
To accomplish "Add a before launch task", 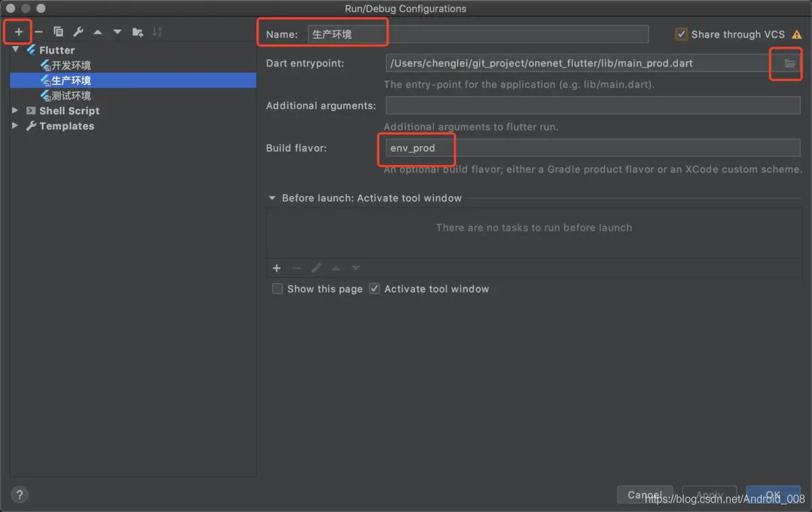I will point(276,269).
